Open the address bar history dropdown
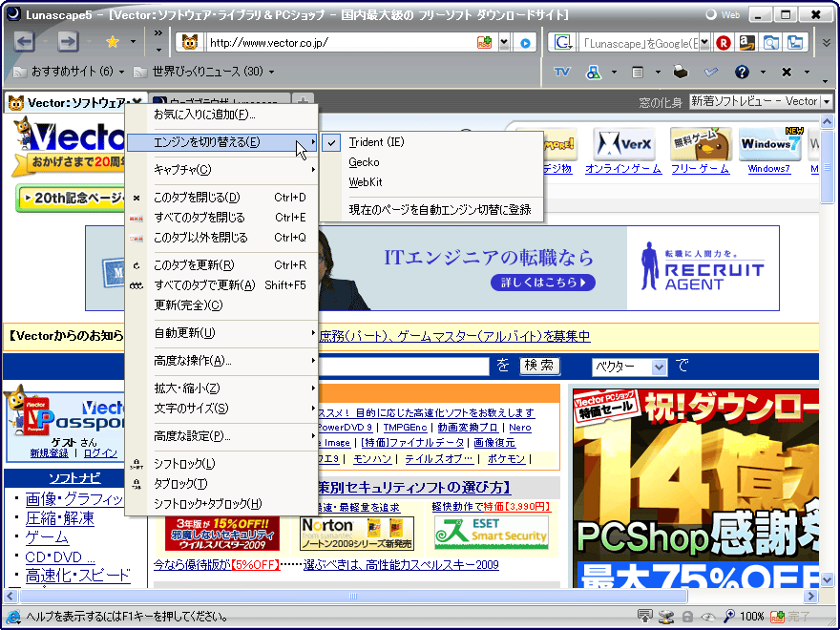This screenshot has width=840, height=630. pyautogui.click(x=504, y=43)
